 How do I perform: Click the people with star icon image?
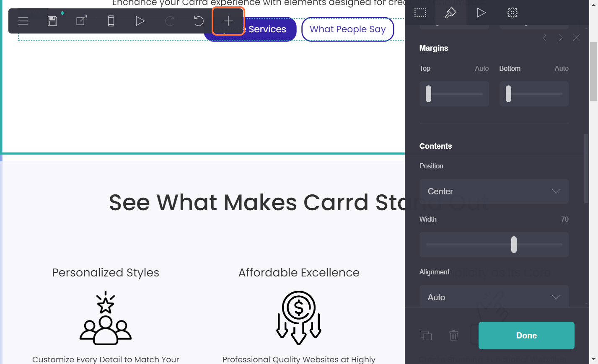pyautogui.click(x=106, y=318)
